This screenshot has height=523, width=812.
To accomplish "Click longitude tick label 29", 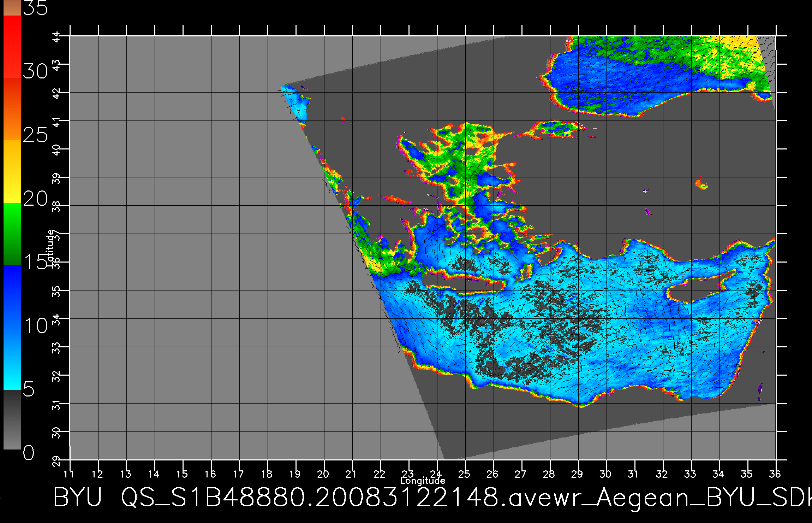I will coord(577,474).
